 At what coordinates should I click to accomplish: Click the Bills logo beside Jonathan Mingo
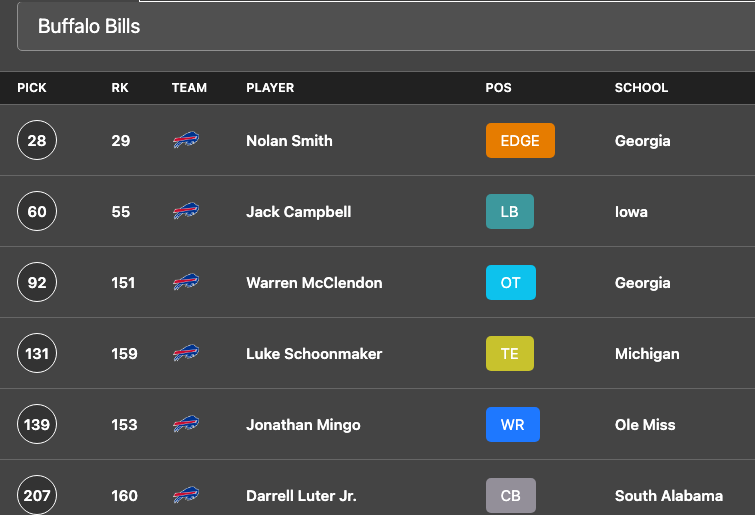(x=186, y=424)
